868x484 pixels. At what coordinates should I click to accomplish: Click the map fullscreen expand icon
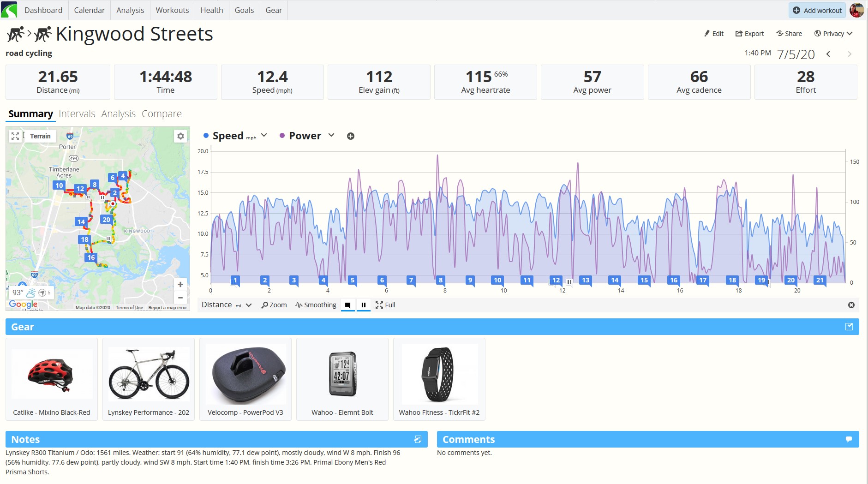15,136
